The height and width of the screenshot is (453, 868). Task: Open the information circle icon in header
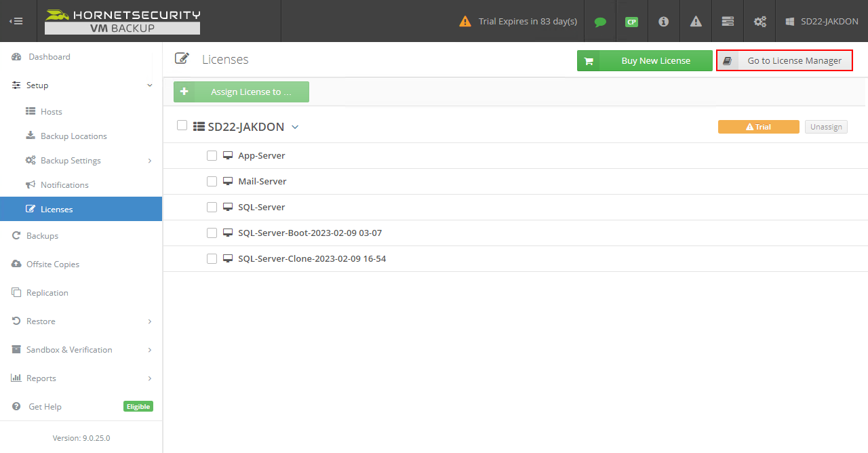coord(663,22)
